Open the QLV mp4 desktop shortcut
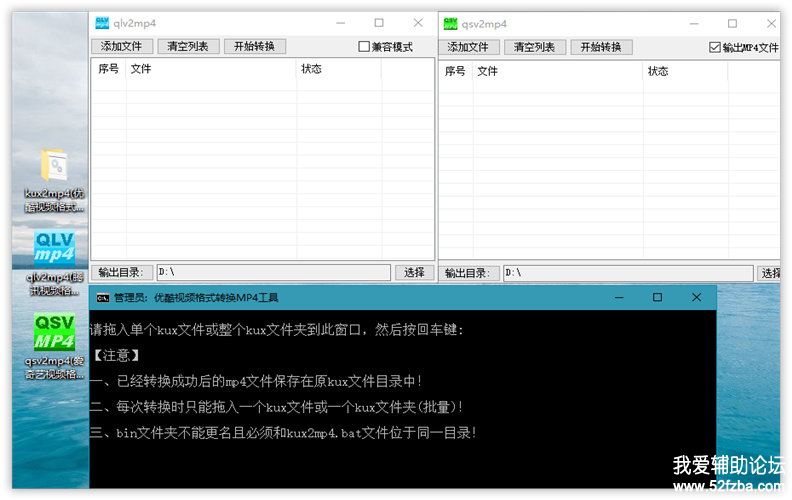 55,247
